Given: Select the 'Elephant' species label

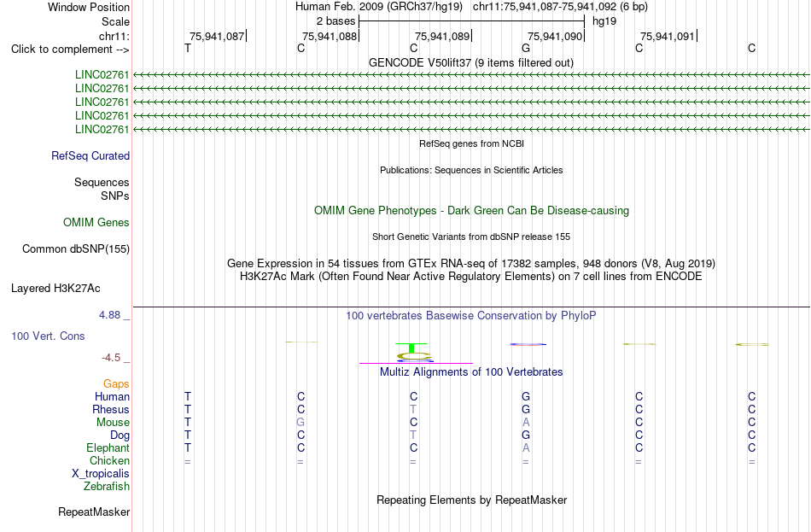Looking at the screenshot, I should [108, 448].
